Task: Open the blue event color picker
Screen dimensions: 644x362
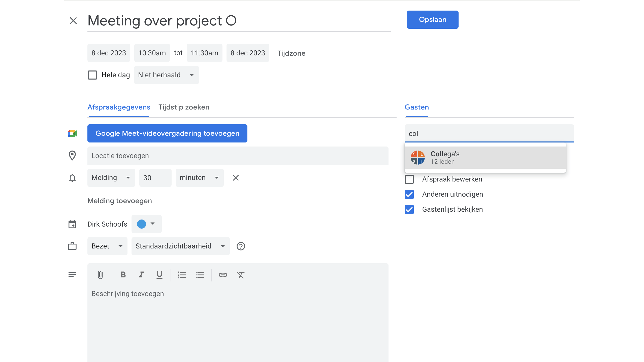Action: pyautogui.click(x=146, y=224)
